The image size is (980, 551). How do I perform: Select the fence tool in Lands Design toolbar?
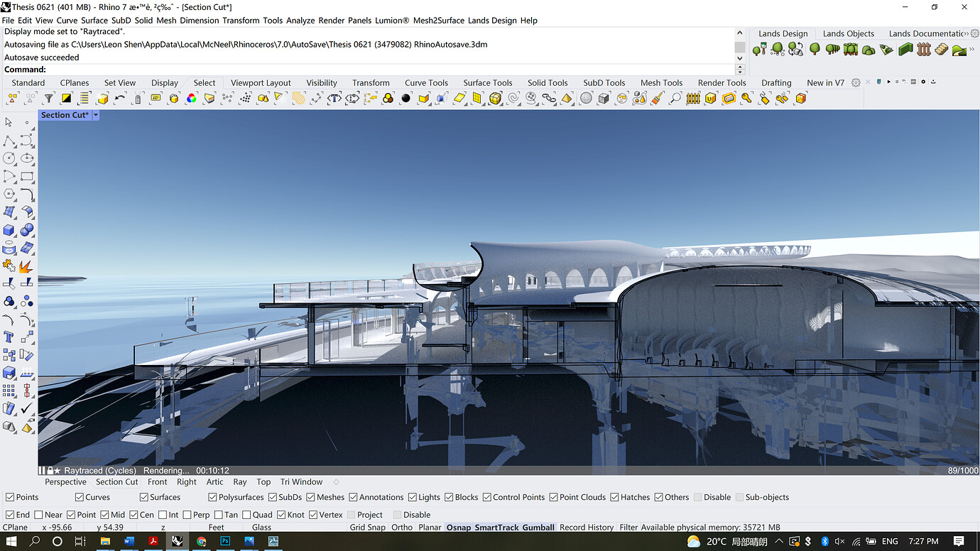[x=924, y=50]
